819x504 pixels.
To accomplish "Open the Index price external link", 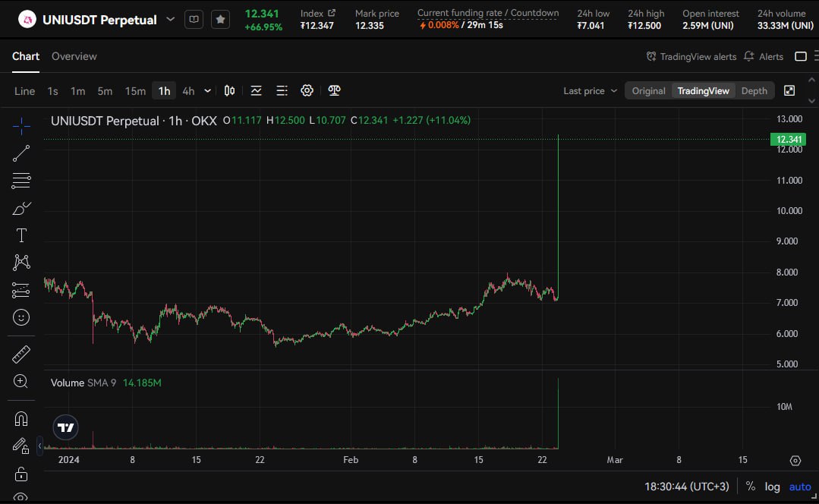I will (x=332, y=13).
